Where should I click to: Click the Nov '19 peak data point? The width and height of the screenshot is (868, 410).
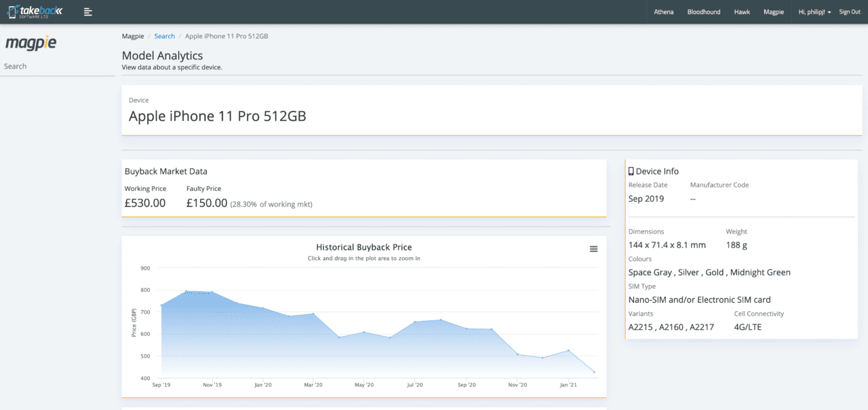tap(212, 293)
